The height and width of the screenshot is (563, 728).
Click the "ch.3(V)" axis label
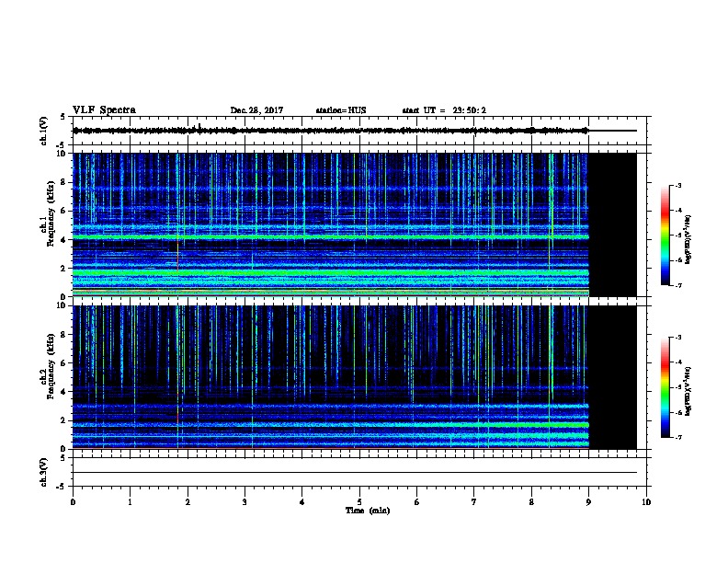click(43, 472)
